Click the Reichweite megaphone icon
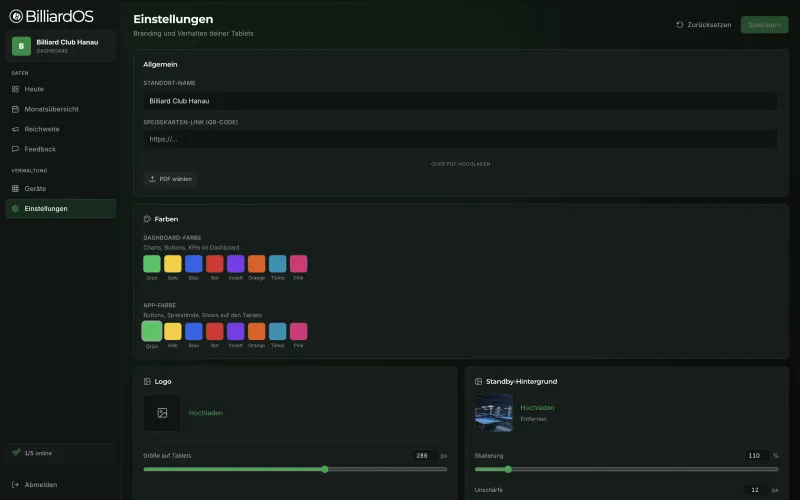Viewport: 800px width, 500px height. coord(15,129)
